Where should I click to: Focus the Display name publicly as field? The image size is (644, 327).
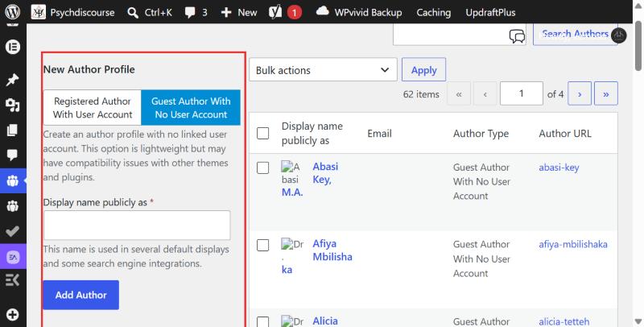tap(137, 226)
